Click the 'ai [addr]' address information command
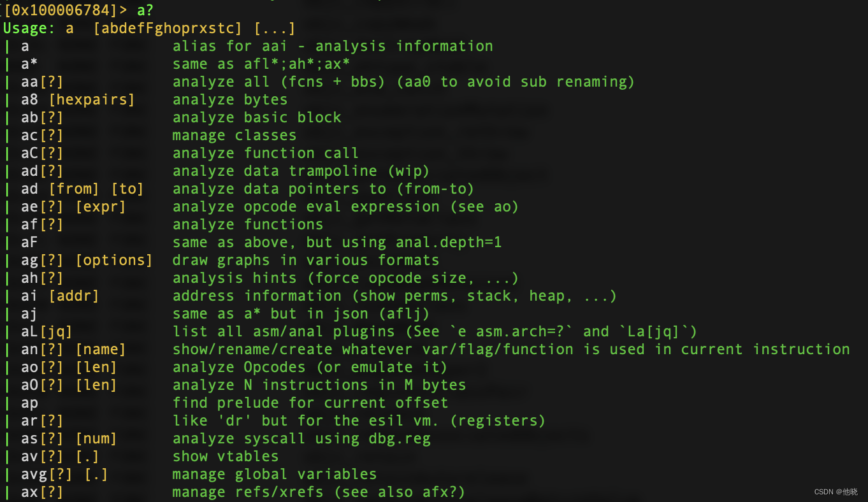868x502 pixels. [60, 296]
